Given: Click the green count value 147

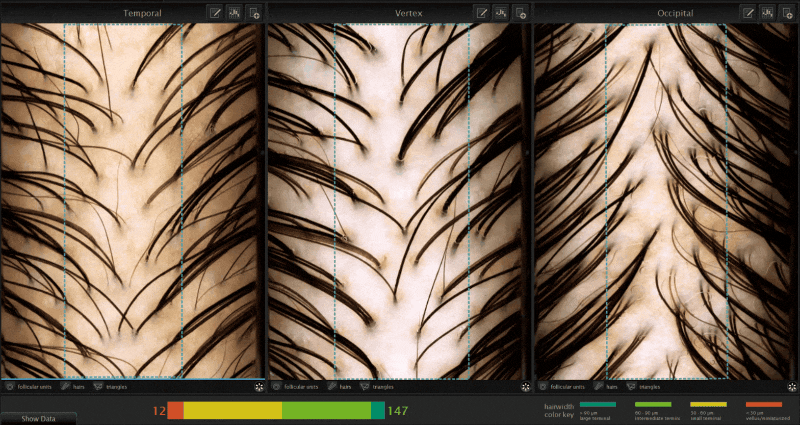Looking at the screenshot, I should (x=397, y=411).
